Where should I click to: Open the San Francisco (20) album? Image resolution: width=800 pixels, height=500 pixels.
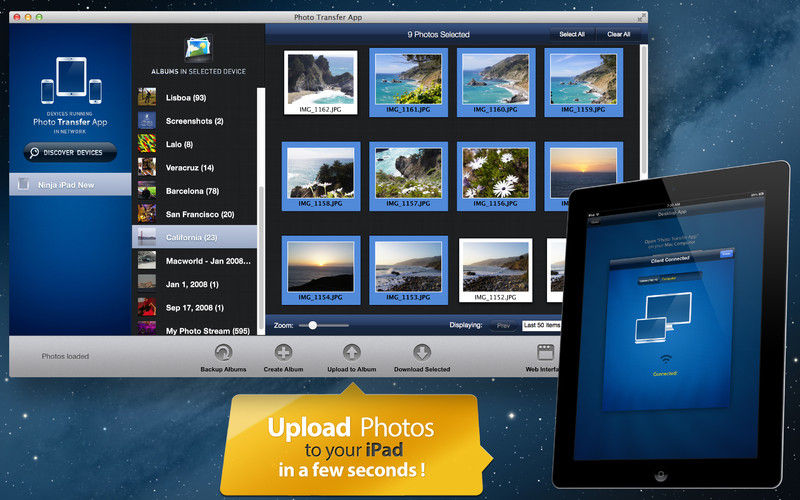pyautogui.click(x=194, y=214)
